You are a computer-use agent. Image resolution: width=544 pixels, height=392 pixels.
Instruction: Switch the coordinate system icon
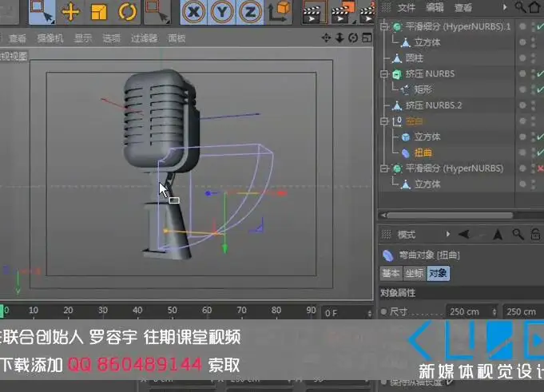279,12
